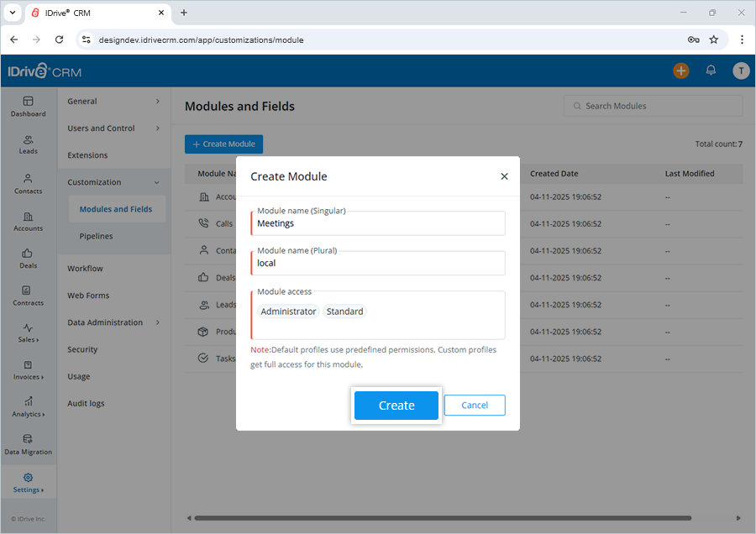756x534 pixels.
Task: Click the Contacts person icon in sidebar
Action: click(x=28, y=179)
